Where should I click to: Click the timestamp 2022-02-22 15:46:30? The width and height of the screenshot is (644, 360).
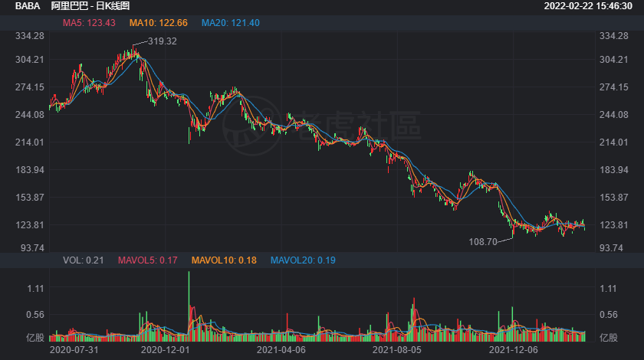tap(588, 6)
